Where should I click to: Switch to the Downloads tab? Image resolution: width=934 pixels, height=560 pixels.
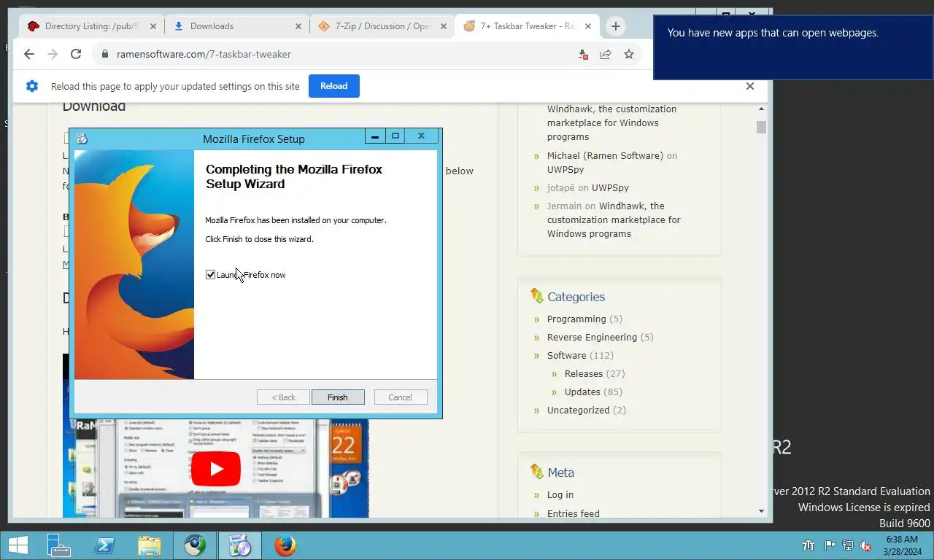pyautogui.click(x=236, y=26)
